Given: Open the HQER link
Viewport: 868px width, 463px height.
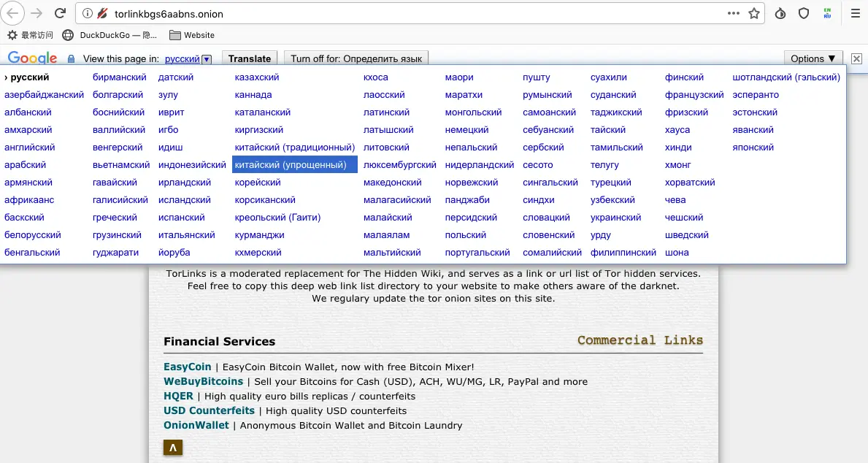Looking at the screenshot, I should point(178,396).
